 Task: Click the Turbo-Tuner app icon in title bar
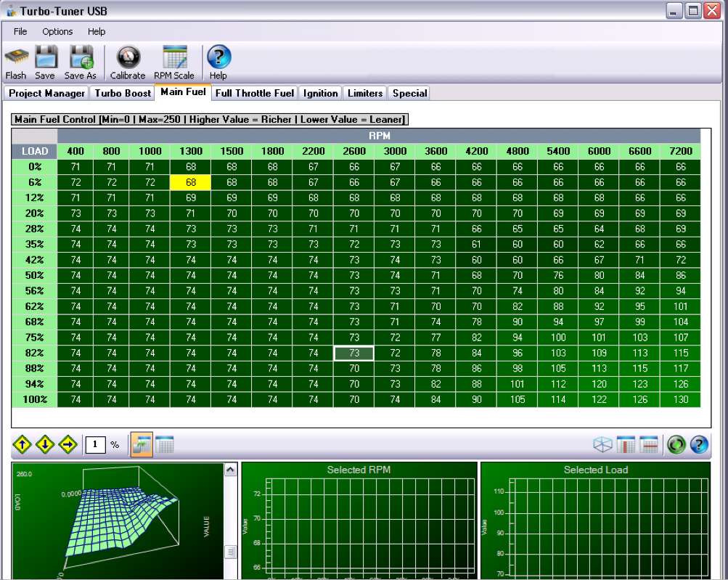pyautogui.click(x=11, y=11)
